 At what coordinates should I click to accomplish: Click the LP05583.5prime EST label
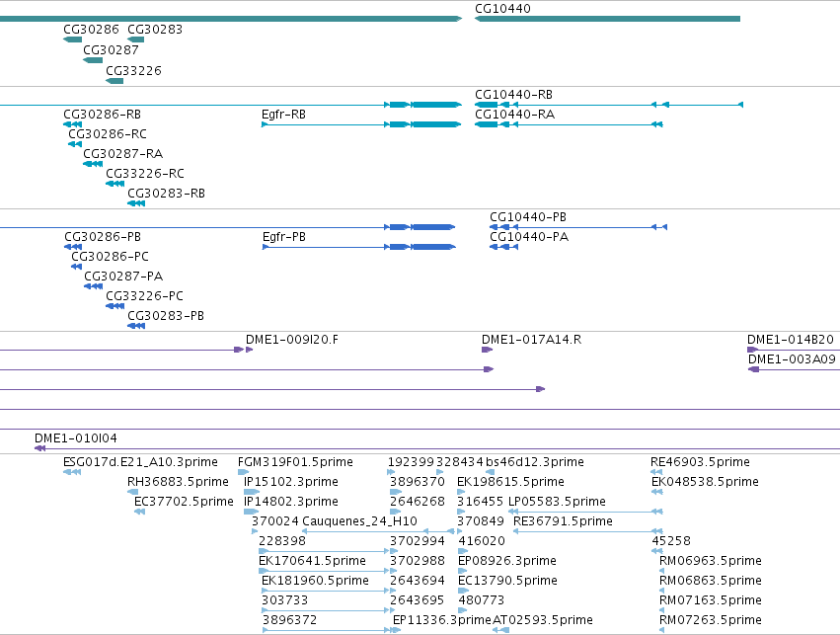(x=557, y=502)
